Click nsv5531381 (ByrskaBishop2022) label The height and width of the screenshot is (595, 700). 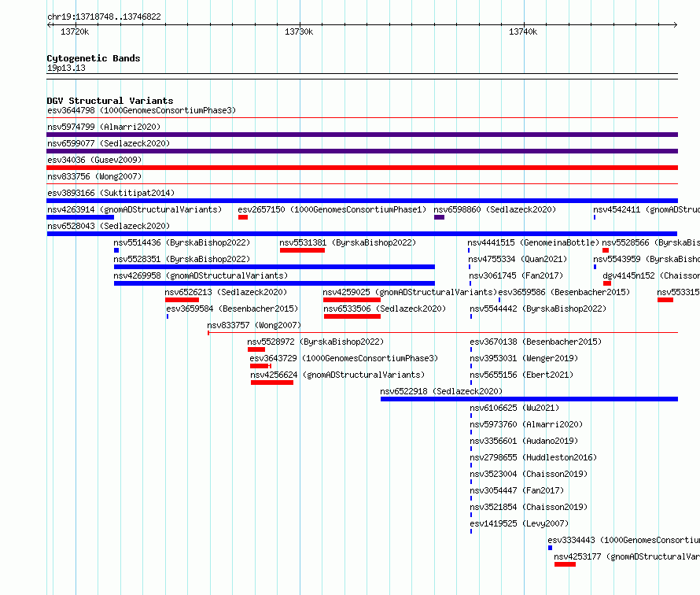pos(348,242)
